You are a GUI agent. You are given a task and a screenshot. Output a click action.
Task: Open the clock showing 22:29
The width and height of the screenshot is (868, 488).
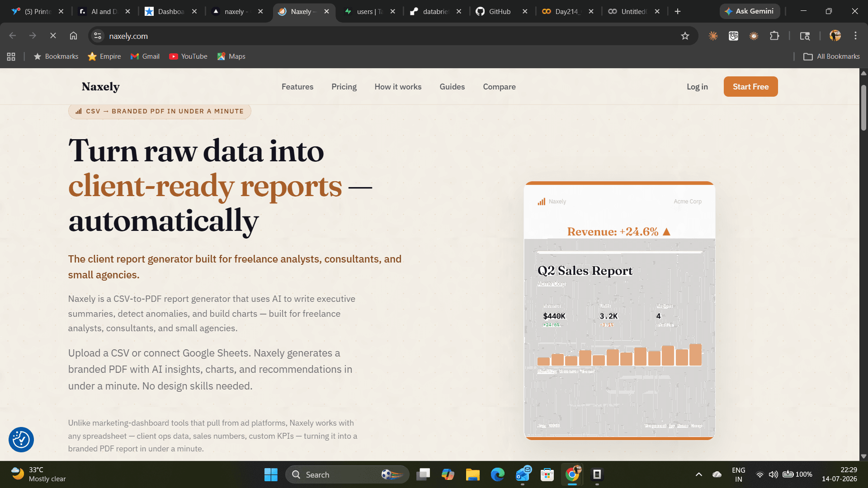click(839, 474)
